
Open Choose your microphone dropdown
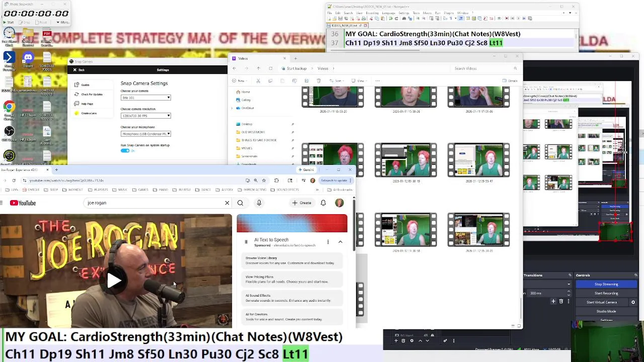(x=146, y=134)
